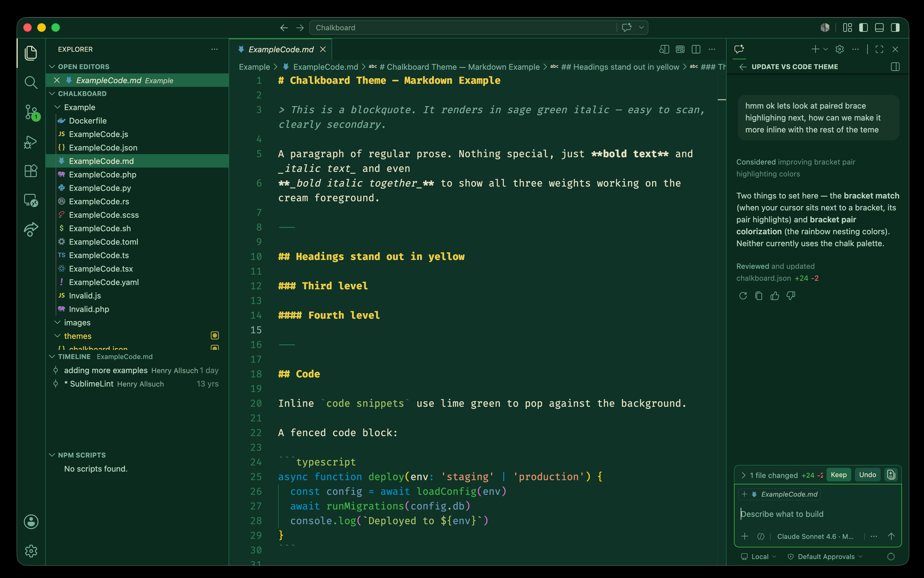Open Explorer more actions menu
Screen dimensions: 924x578
click(x=215, y=49)
